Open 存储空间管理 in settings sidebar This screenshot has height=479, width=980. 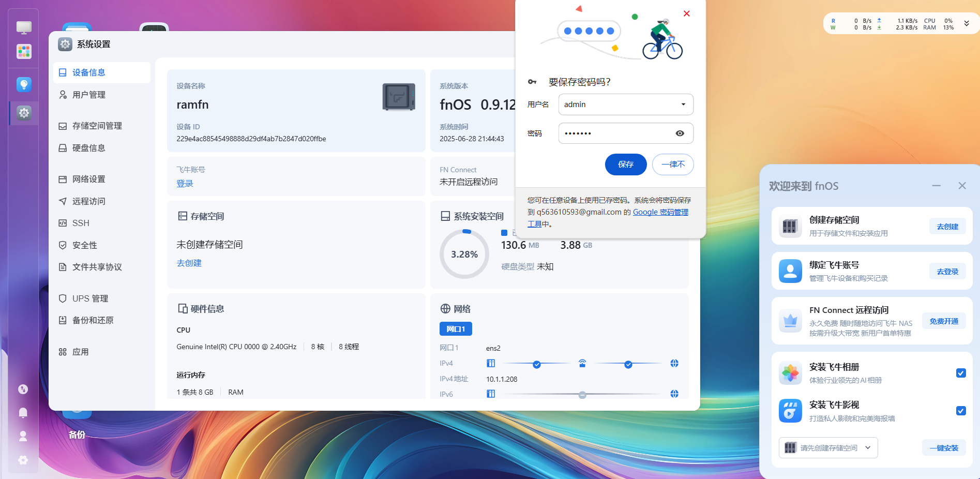[102, 126]
